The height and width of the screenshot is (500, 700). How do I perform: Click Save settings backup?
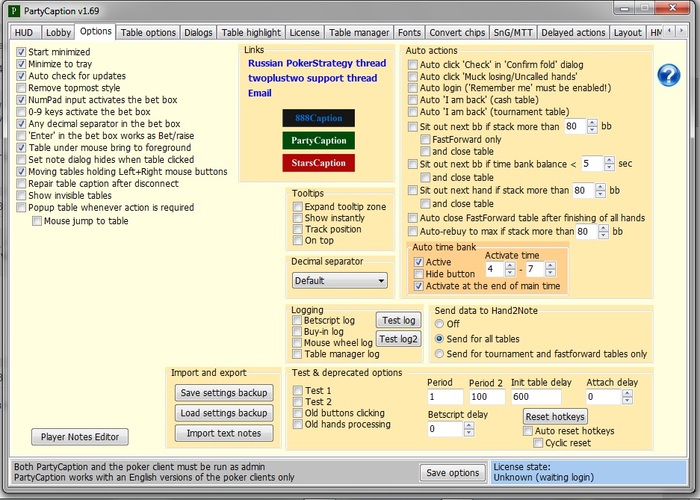pyautogui.click(x=224, y=393)
